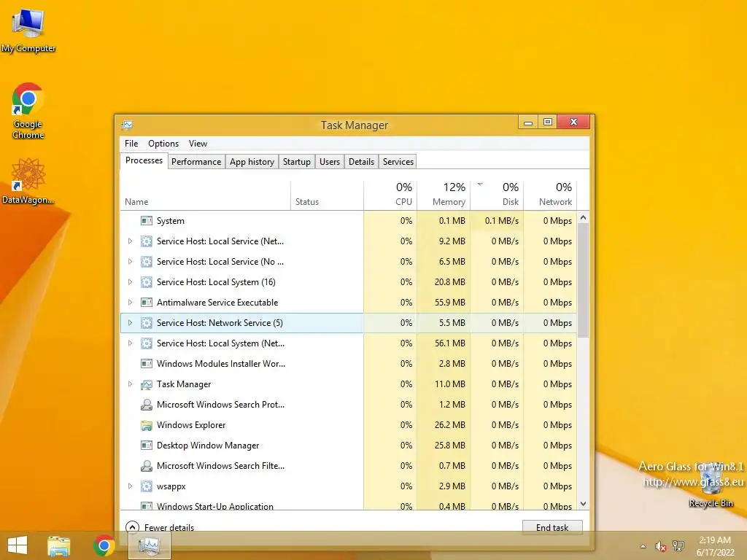Click the Windows Explorer process icon

146,425
